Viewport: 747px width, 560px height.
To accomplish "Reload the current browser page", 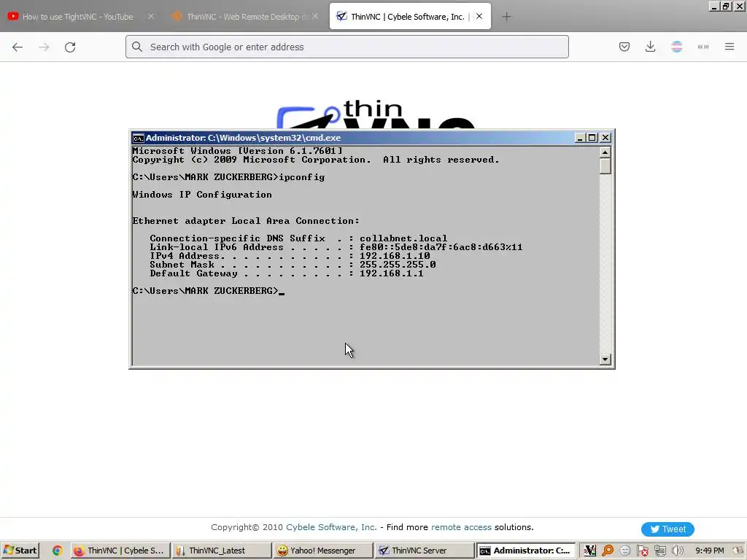I will [70, 47].
